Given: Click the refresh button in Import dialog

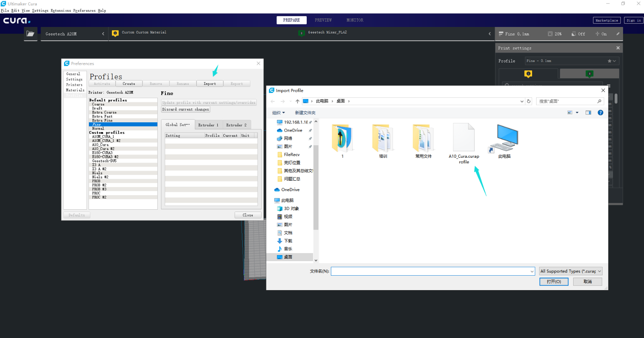Looking at the screenshot, I should tap(529, 101).
